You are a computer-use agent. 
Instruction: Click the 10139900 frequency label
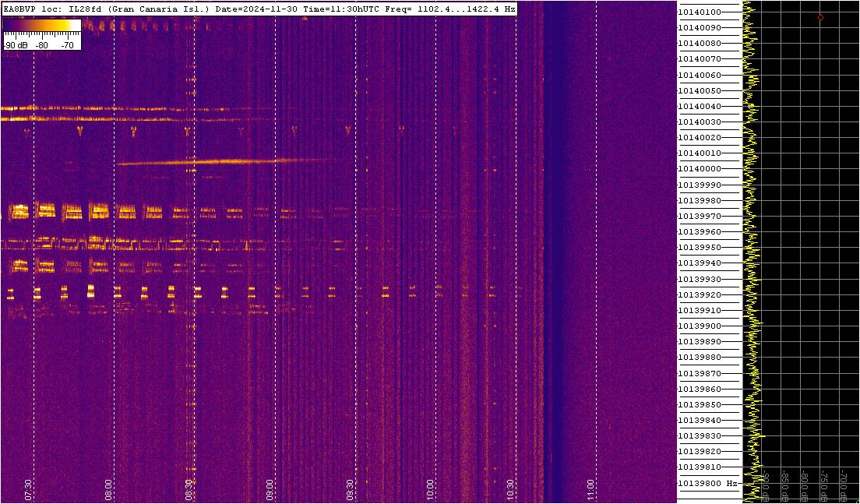[x=700, y=326]
